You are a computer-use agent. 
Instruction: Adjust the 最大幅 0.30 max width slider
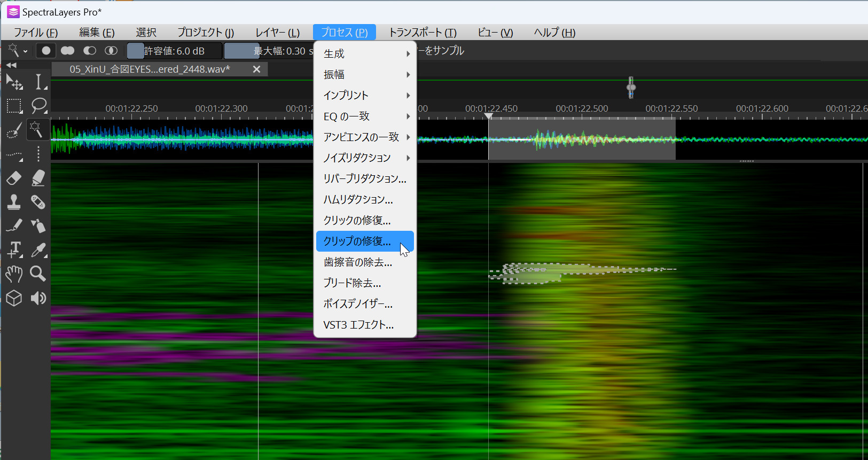(x=269, y=51)
